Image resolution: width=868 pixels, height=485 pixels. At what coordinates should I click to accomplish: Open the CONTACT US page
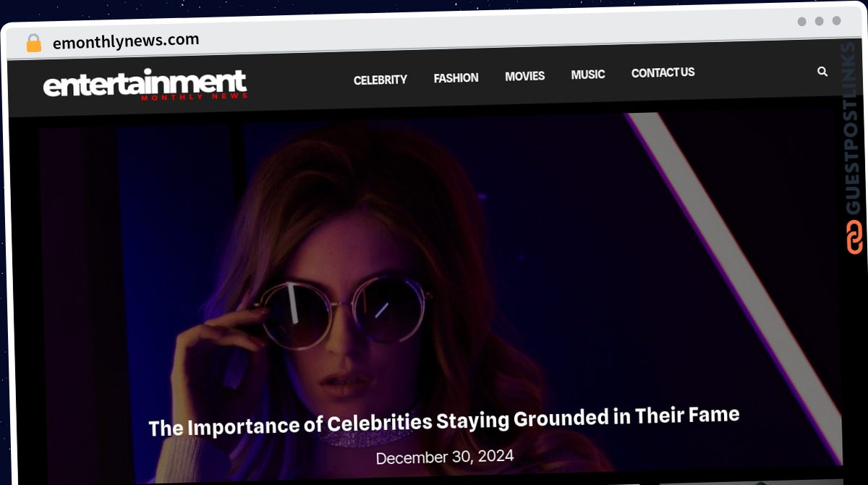663,72
